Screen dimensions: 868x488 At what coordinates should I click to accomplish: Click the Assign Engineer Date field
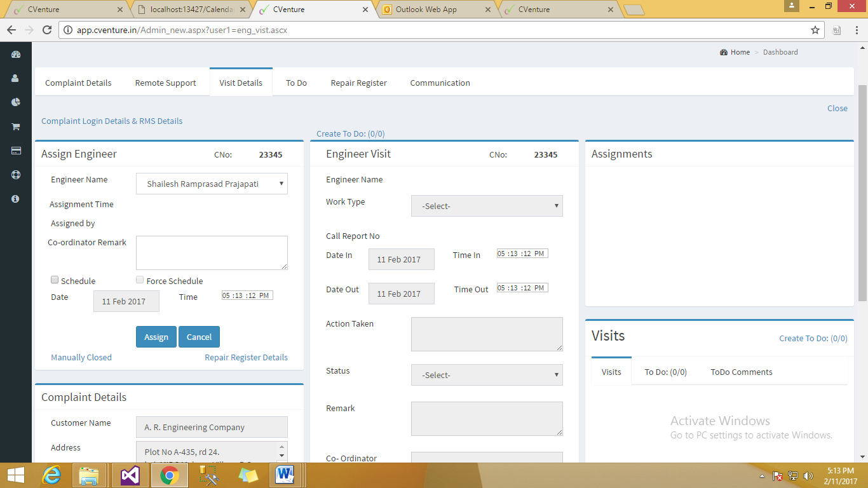(x=126, y=301)
